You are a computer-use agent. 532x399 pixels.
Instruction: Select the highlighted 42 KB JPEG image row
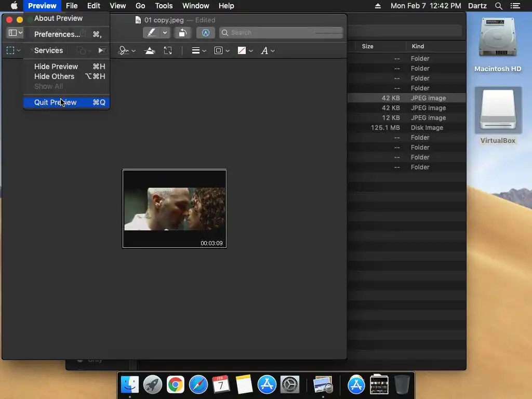pos(406,98)
